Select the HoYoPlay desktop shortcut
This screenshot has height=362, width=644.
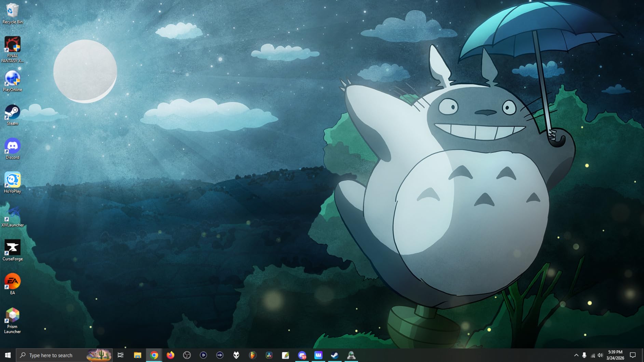point(12,183)
